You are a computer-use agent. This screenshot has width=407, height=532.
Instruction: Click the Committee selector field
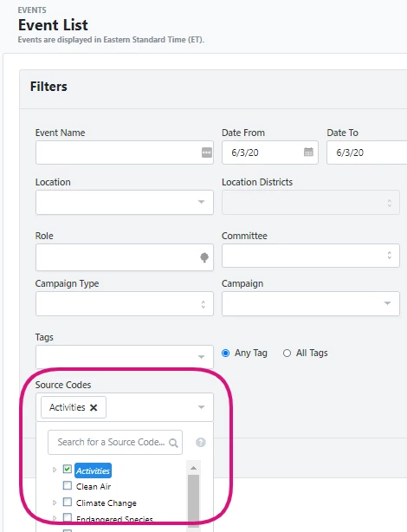pos(311,255)
